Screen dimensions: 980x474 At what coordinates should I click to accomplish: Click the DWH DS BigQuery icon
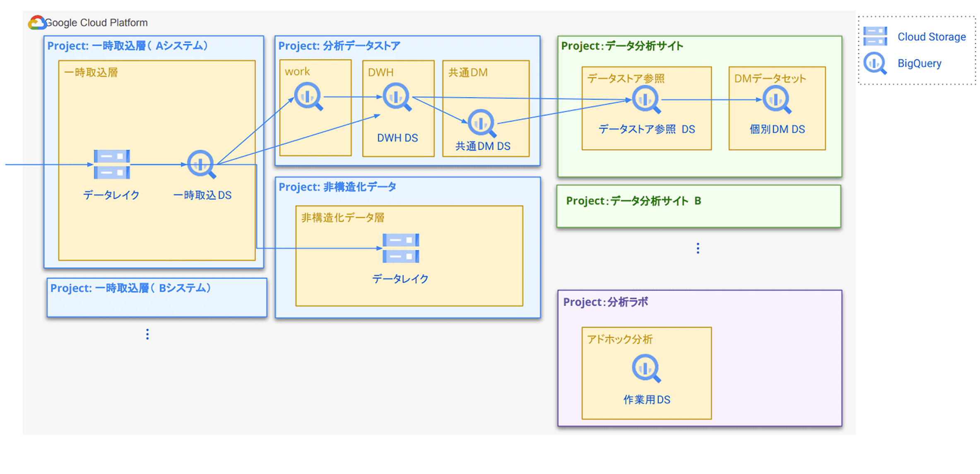point(397,97)
